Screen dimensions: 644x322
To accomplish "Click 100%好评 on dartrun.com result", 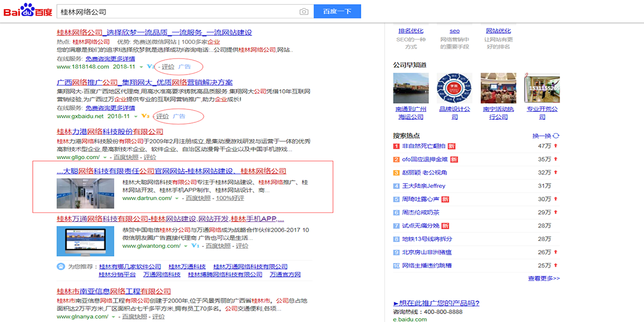I will (x=230, y=198).
